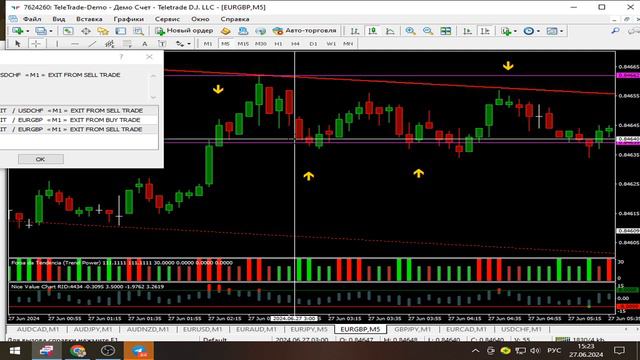Switch timeframe to M15
Image resolution: width=640 pixels, height=360 pixels.
click(x=243, y=44)
